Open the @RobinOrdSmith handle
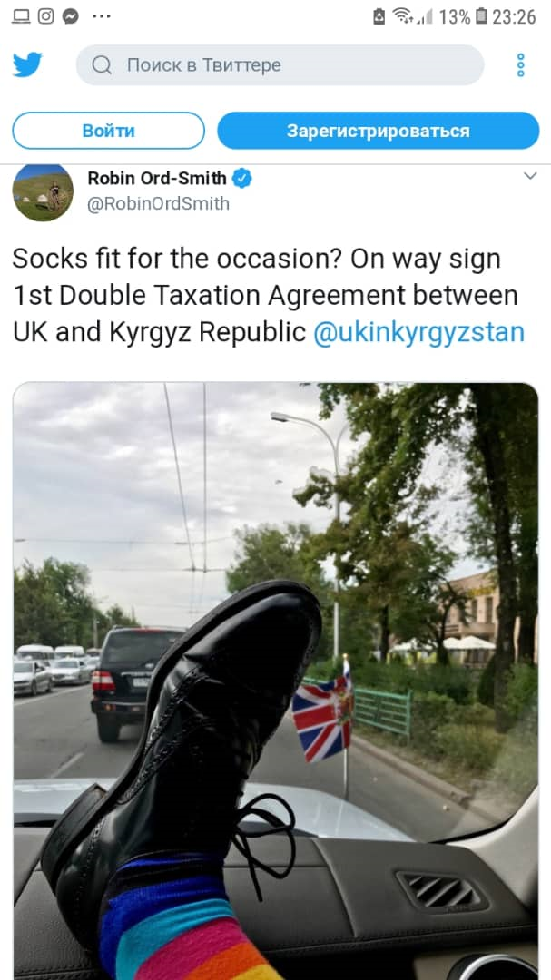The height and width of the screenshot is (980, 551). (x=158, y=204)
